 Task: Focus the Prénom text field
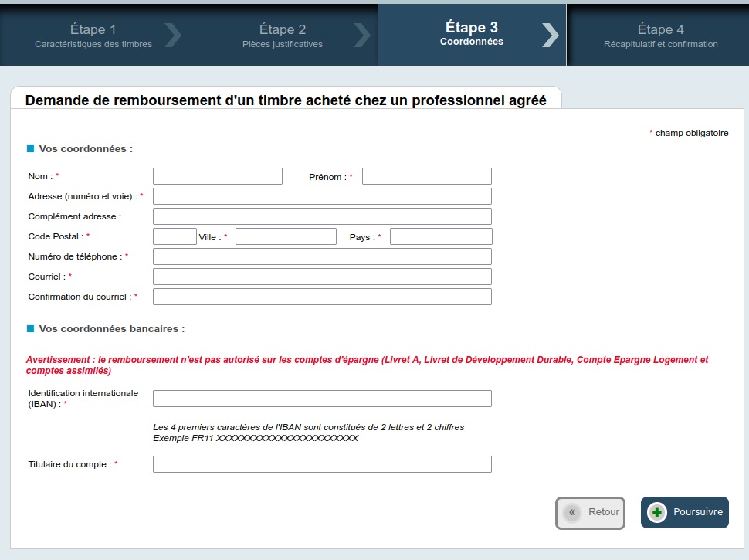click(426, 176)
